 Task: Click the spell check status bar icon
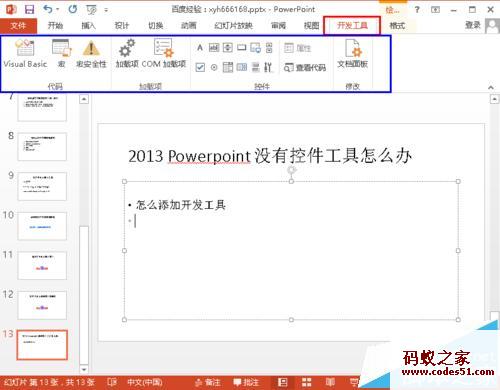tap(112, 382)
